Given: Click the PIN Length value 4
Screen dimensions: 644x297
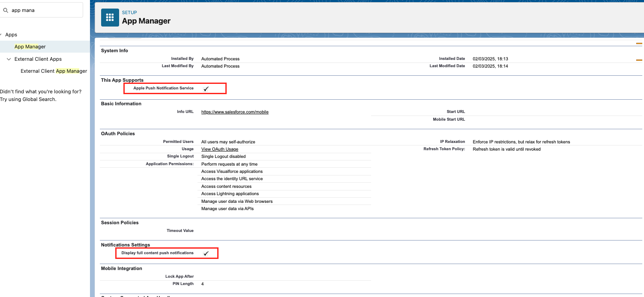Looking at the screenshot, I should click(x=203, y=284).
